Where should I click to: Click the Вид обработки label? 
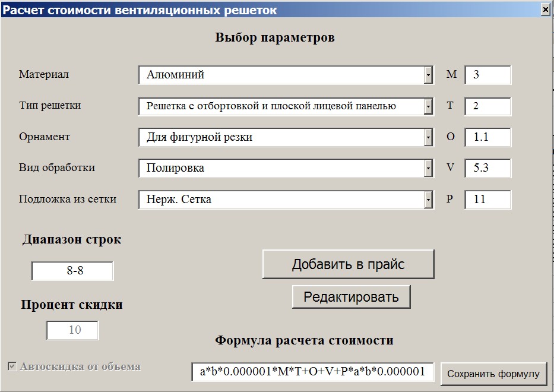point(57,167)
